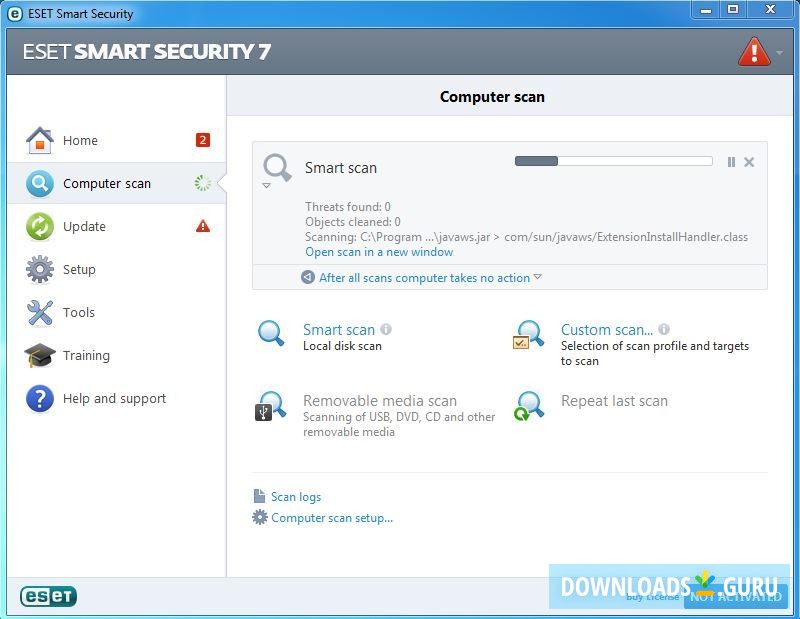Click the scanning spinner next to Computer scan
Screen dimensions: 800x619
(203, 183)
